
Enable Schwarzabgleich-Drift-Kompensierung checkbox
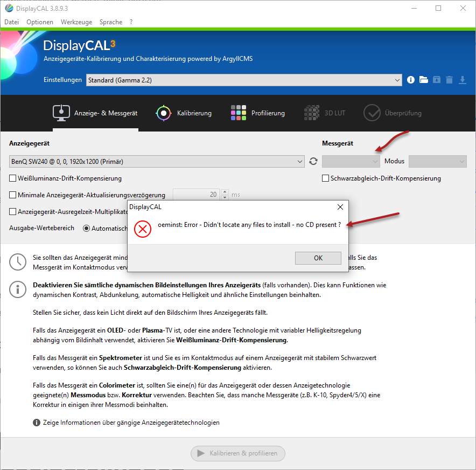click(325, 178)
